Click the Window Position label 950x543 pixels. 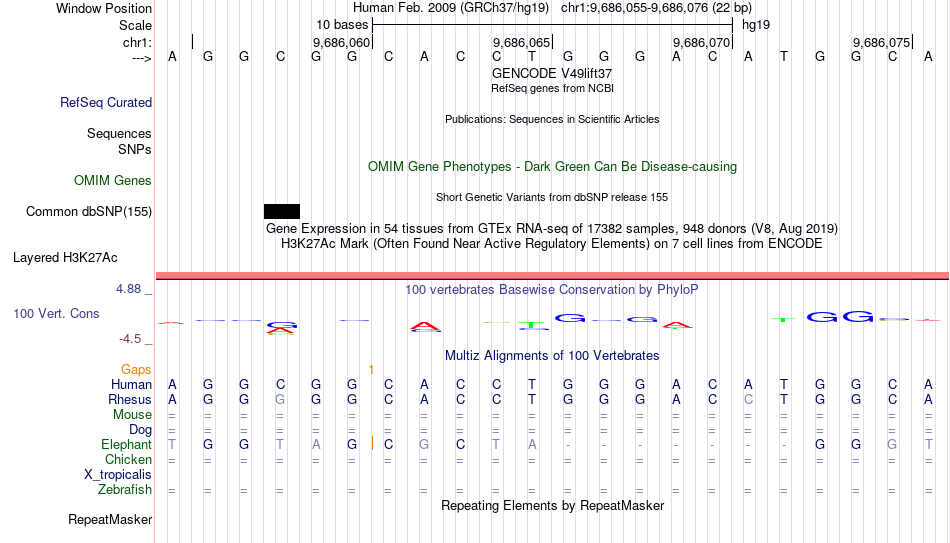click(x=104, y=8)
